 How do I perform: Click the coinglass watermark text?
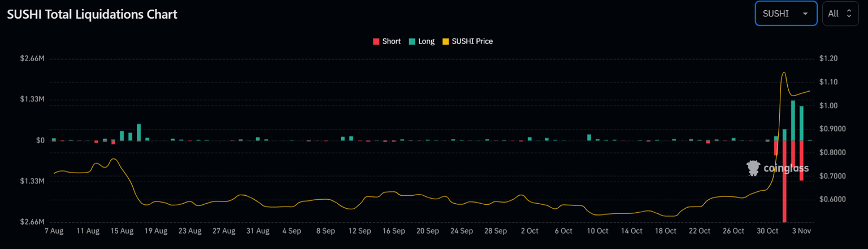786,169
